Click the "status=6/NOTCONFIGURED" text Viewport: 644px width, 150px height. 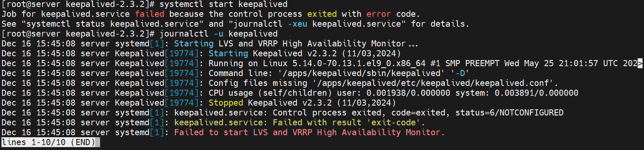pyautogui.click(x=509, y=113)
